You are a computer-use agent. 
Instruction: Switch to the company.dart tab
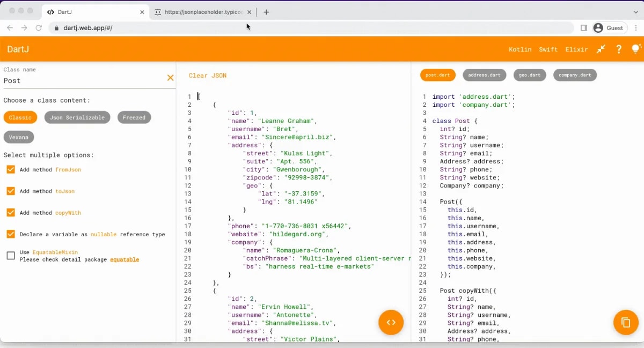(x=575, y=75)
